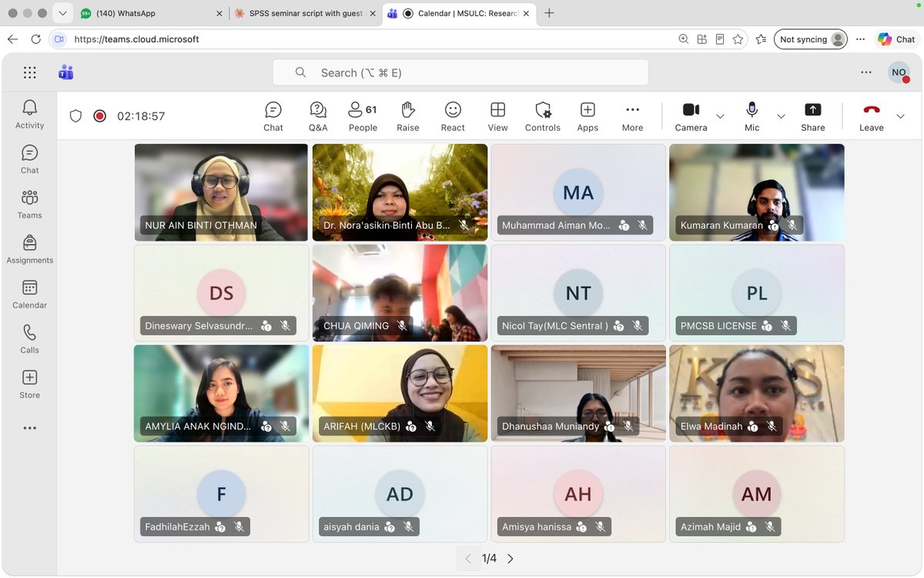
Task: Expand more apps ellipsis in sidebar
Action: tap(30, 428)
